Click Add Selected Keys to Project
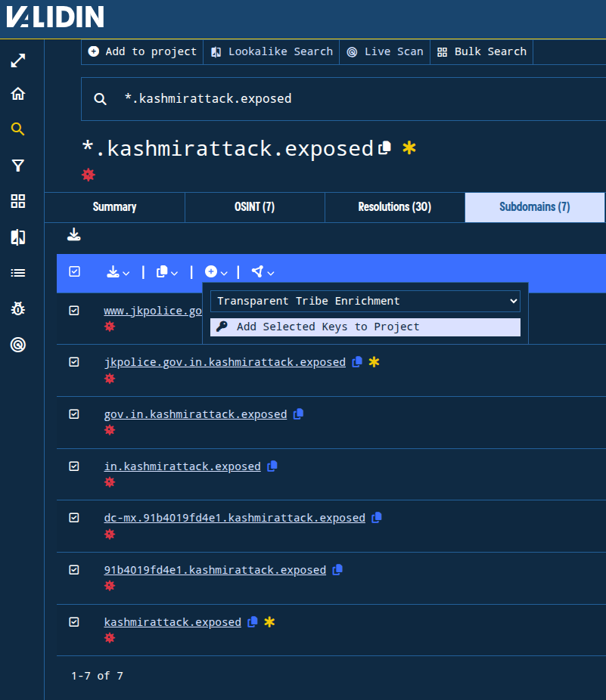606x700 pixels. [x=365, y=327]
